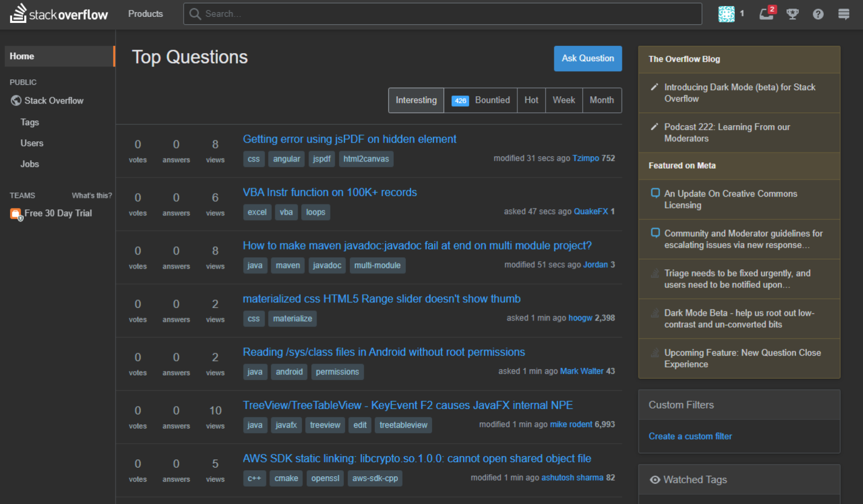The image size is (863, 504).
Task: Click the permissions tag
Action: [337, 372]
